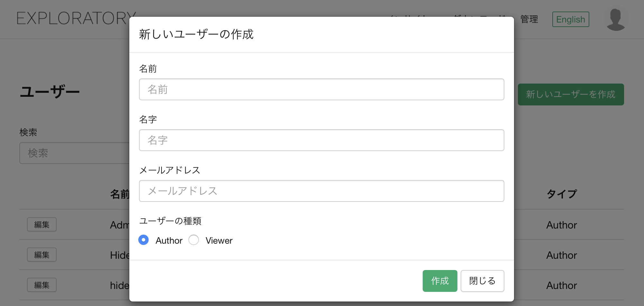Click the 閉じる close button
Viewport: 644px width, 306px height.
[482, 281]
